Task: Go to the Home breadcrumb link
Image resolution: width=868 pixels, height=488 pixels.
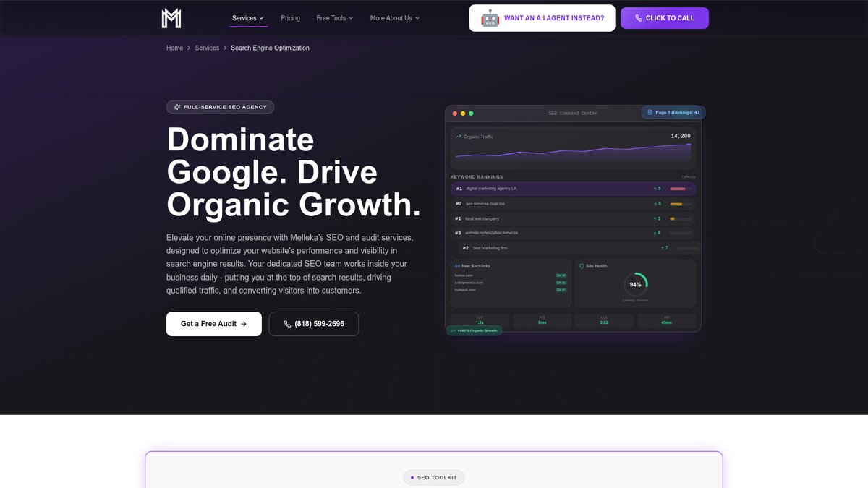Action: tap(174, 48)
